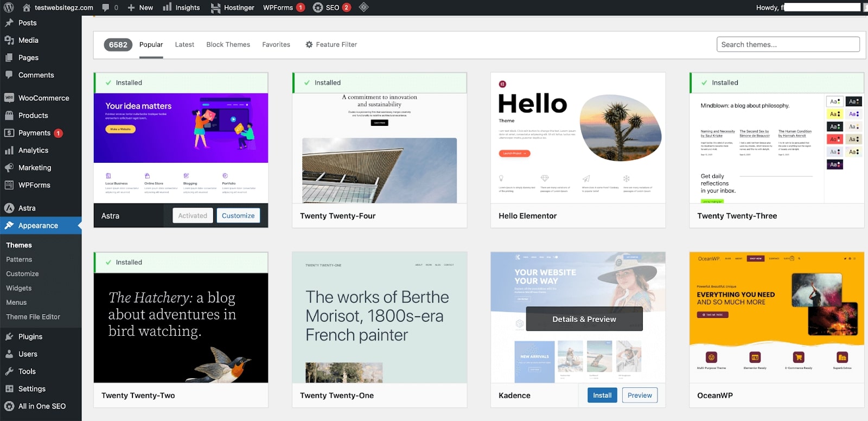Click the OceanWP theme name
Viewport: 868px width, 421px height.
[x=714, y=395]
